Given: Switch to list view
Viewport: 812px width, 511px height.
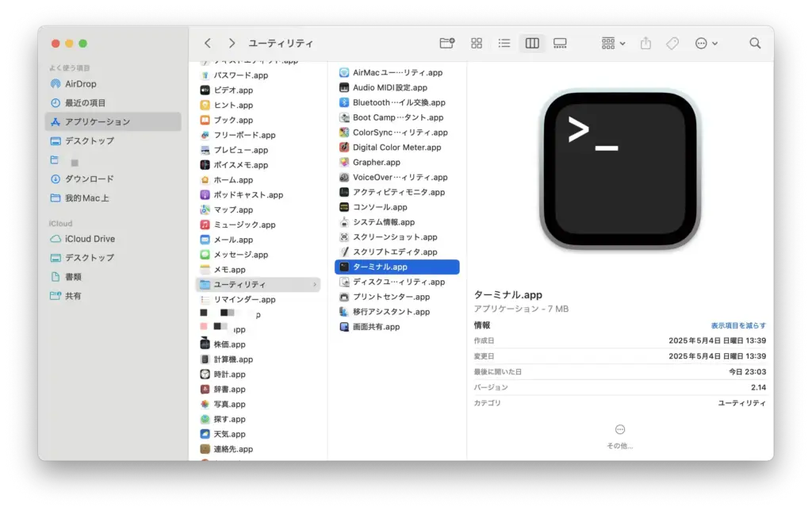Looking at the screenshot, I should click(x=504, y=44).
